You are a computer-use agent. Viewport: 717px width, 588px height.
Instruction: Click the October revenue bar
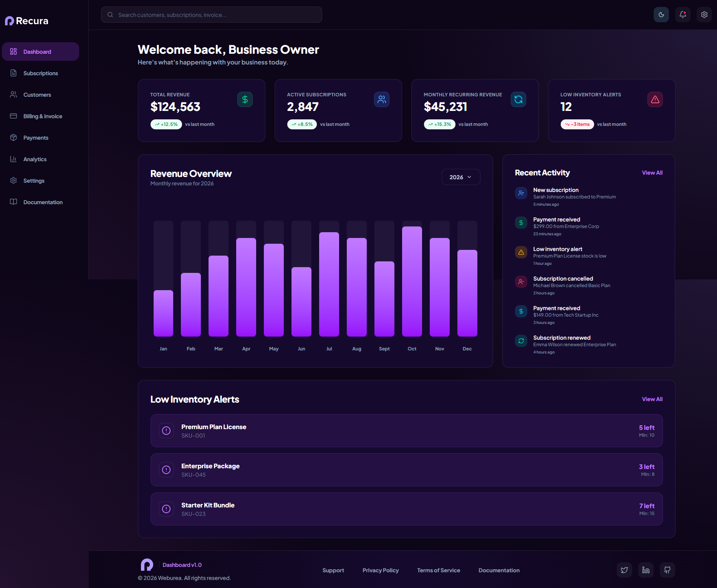[x=412, y=281]
